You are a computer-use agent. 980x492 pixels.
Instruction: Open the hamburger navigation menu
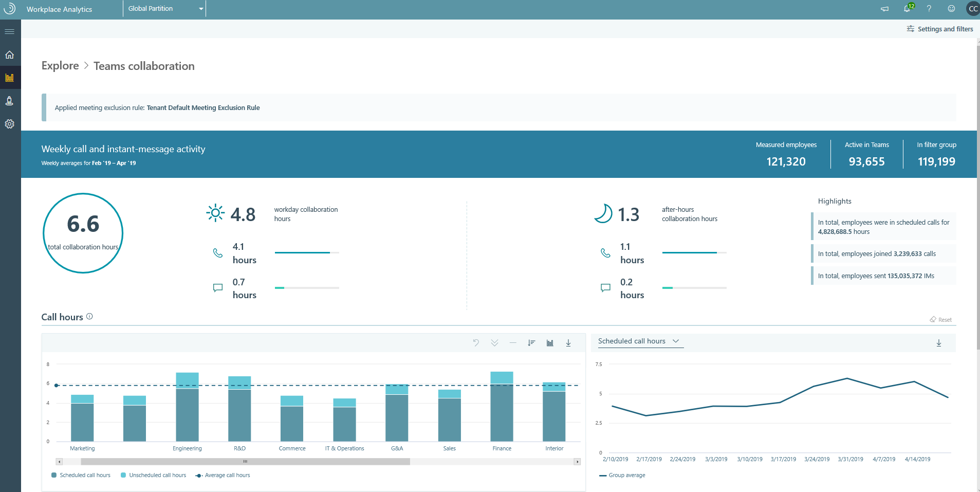tap(9, 32)
